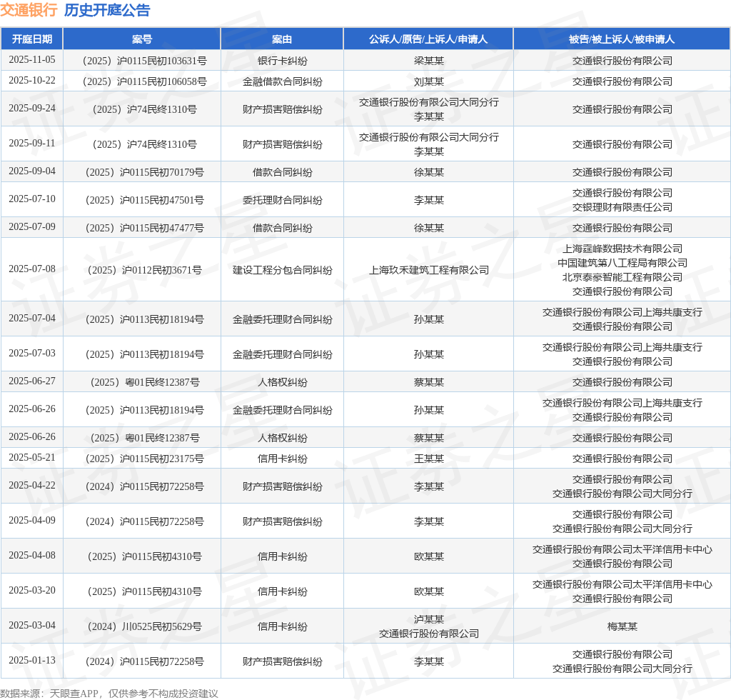
Task: Click plaintiff 王某某
Action: 428,459
